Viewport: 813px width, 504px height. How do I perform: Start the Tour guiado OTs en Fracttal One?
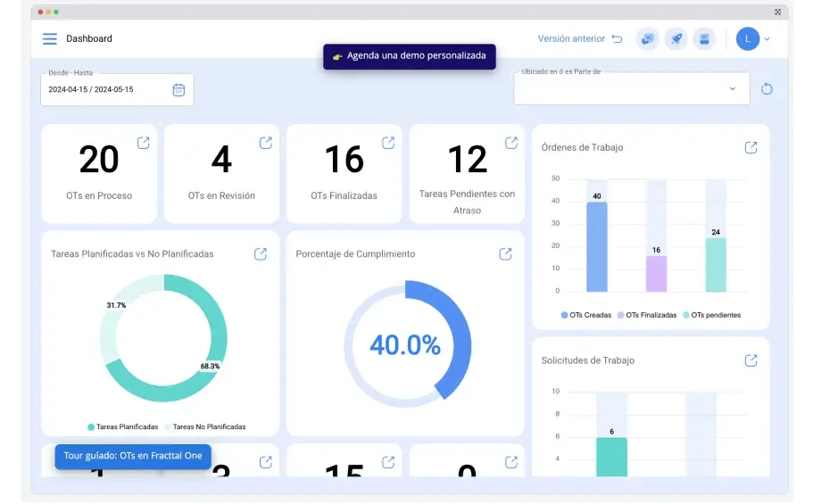tap(133, 456)
